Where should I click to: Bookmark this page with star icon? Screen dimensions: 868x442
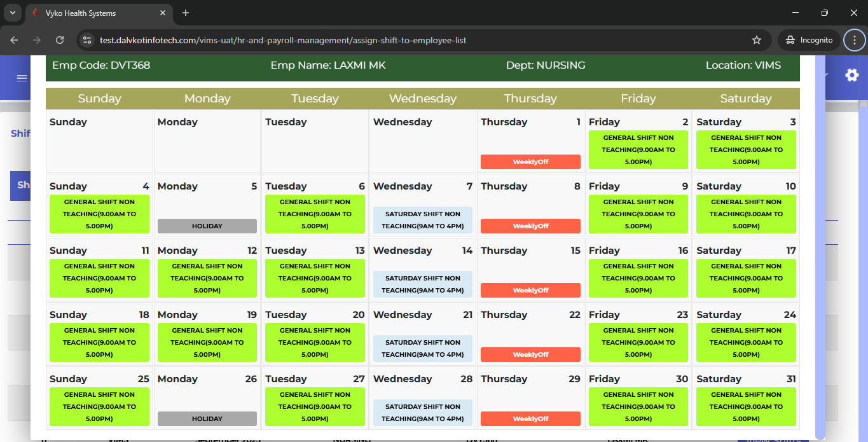[x=756, y=40]
